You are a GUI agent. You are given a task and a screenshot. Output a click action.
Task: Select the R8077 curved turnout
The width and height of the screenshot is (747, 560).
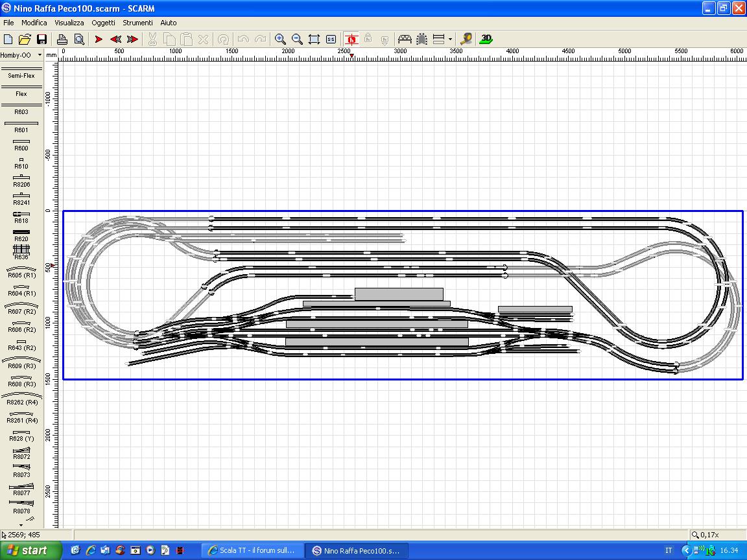(21, 489)
